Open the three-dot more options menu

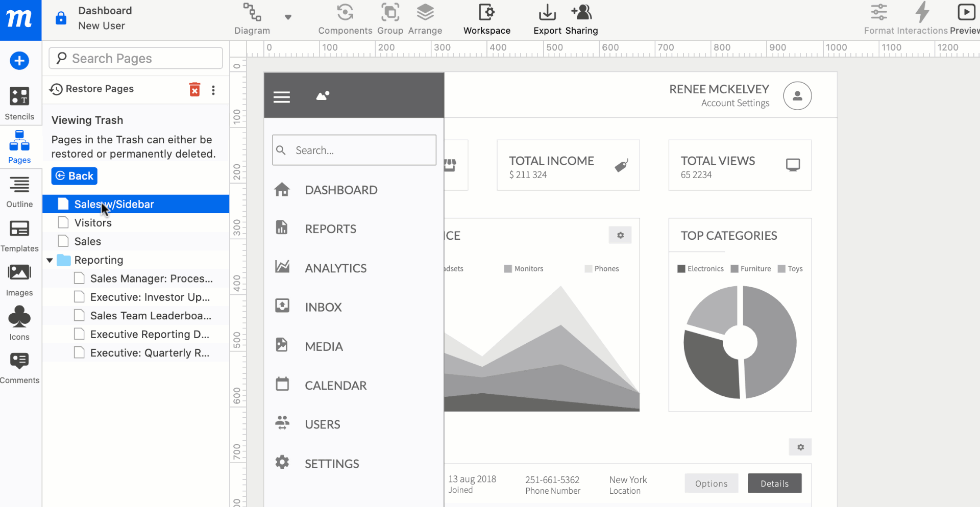(x=213, y=90)
